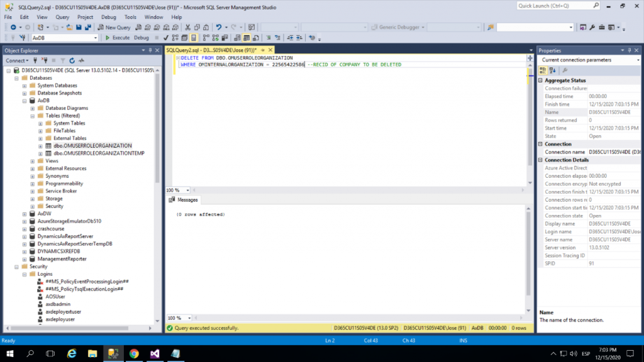644x362 pixels.
Task: Select the AOSUser login
Action: pyautogui.click(x=55, y=297)
